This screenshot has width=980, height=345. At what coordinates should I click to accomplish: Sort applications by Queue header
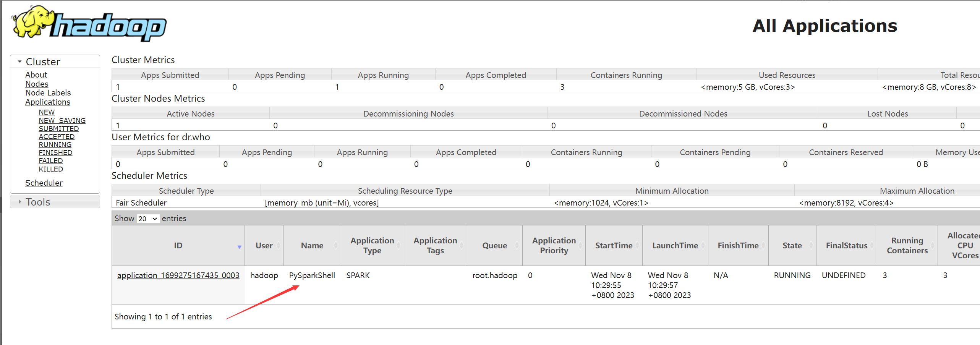click(x=494, y=246)
